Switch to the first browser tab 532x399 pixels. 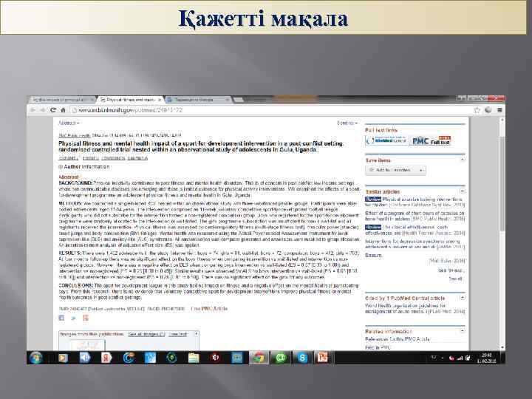click(62, 100)
